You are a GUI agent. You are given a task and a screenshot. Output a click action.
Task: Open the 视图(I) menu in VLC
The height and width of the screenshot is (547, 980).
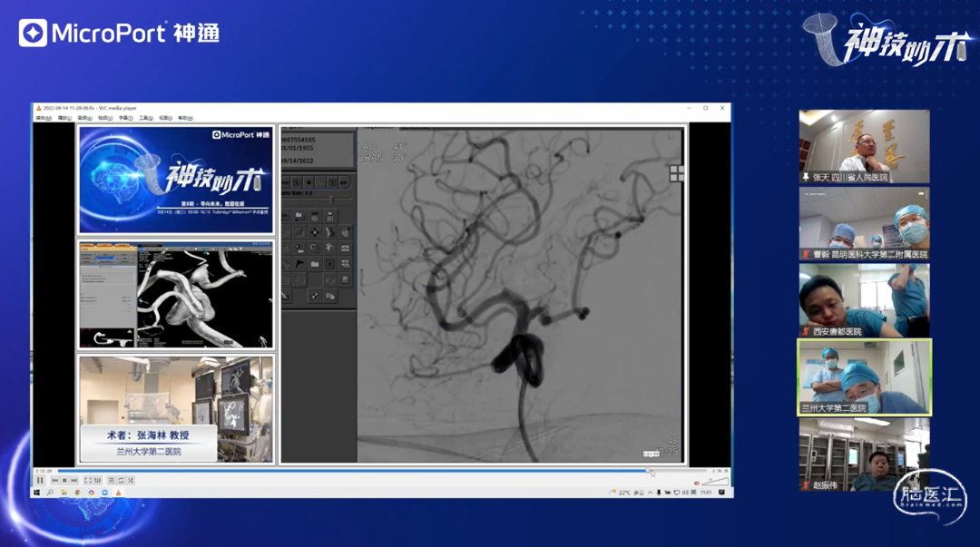pos(166,118)
